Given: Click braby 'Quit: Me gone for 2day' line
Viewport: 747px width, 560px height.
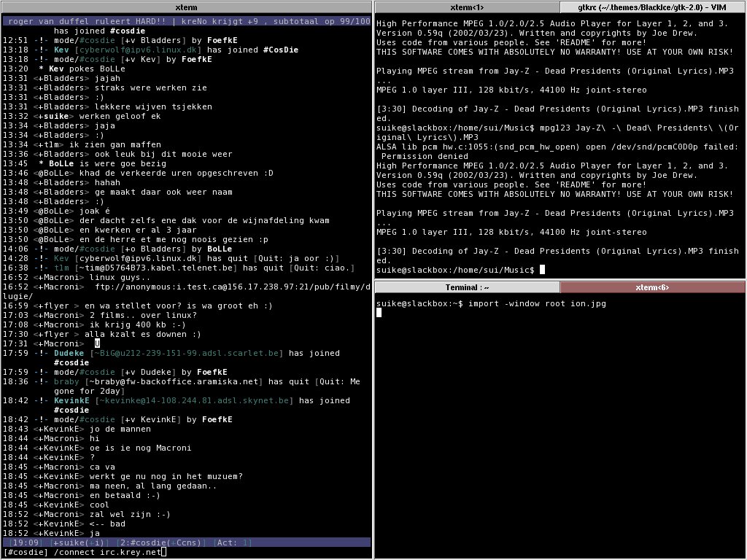Looking at the screenshot, I should pyautogui.click(x=182, y=386).
